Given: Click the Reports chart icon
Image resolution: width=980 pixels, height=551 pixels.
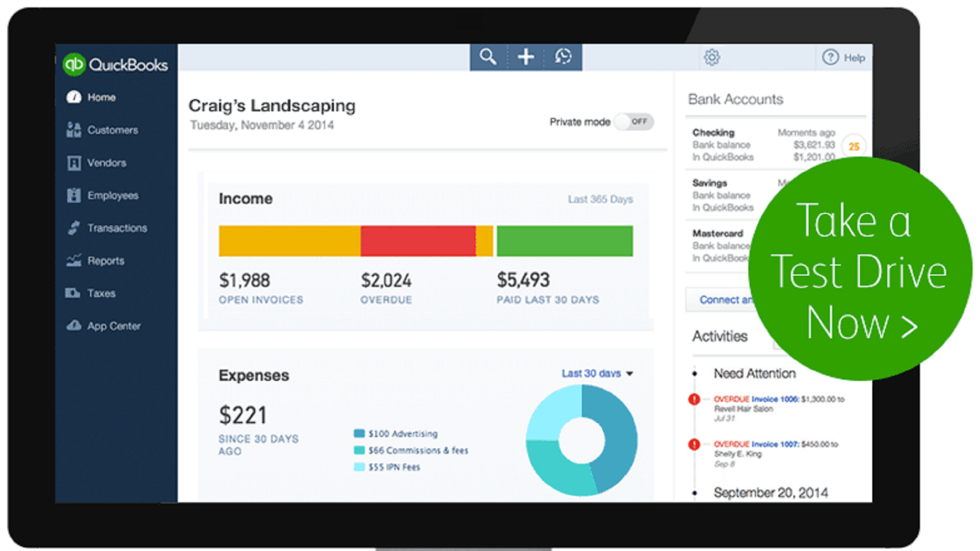Looking at the screenshot, I should click(x=74, y=260).
